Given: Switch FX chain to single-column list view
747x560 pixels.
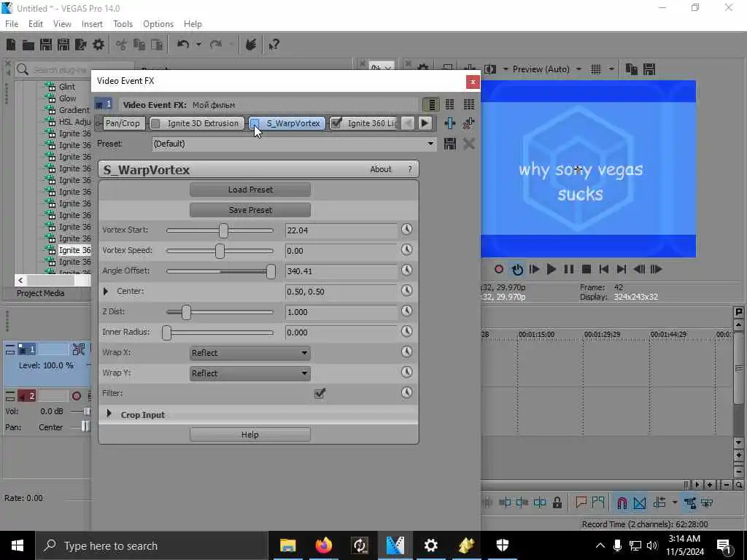Looking at the screenshot, I should coord(431,105).
